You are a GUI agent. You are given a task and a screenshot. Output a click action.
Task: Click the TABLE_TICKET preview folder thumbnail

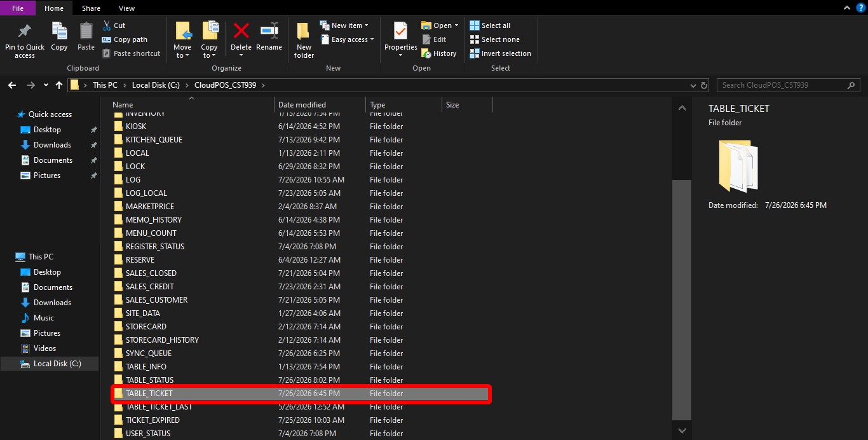click(x=738, y=166)
